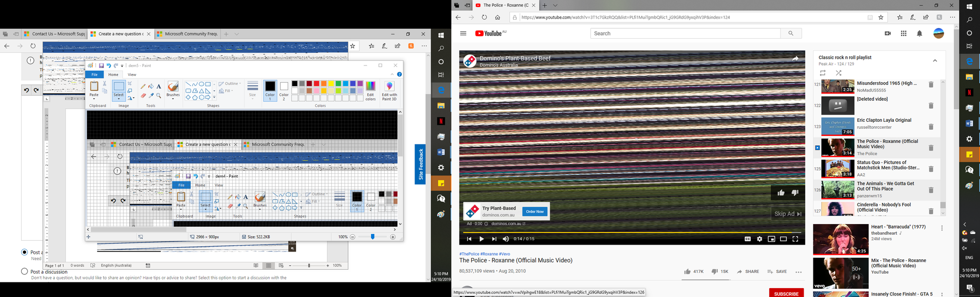The image size is (980, 297).
Task: Click the YouTube create video camera icon
Action: pyautogui.click(x=887, y=33)
